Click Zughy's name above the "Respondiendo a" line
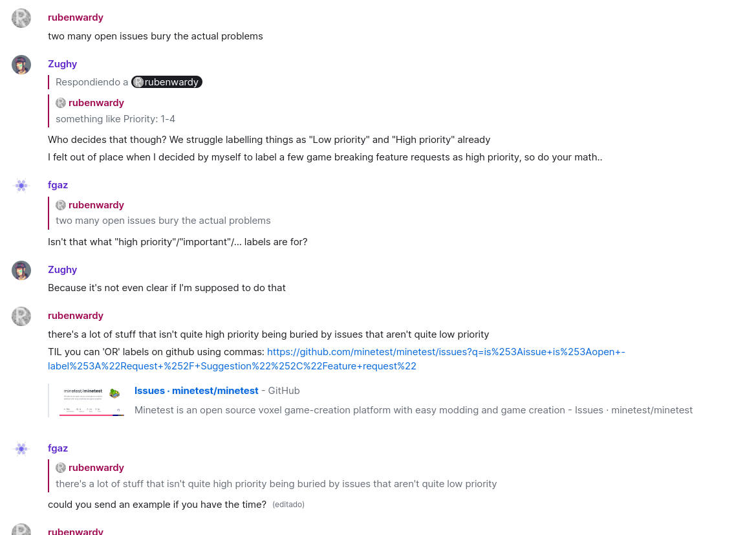756x535 pixels. click(x=62, y=64)
